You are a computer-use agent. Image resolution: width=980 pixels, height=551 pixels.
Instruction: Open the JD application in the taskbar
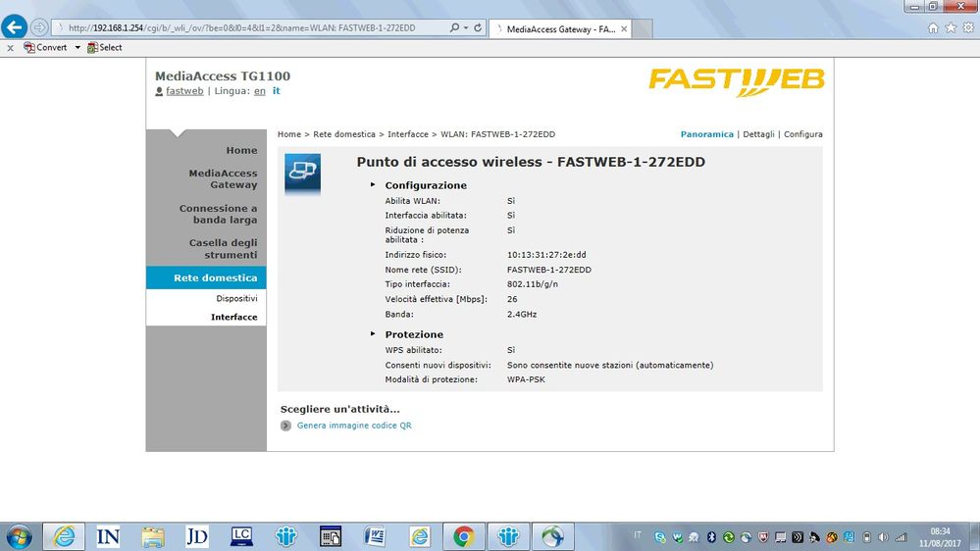pyautogui.click(x=197, y=536)
